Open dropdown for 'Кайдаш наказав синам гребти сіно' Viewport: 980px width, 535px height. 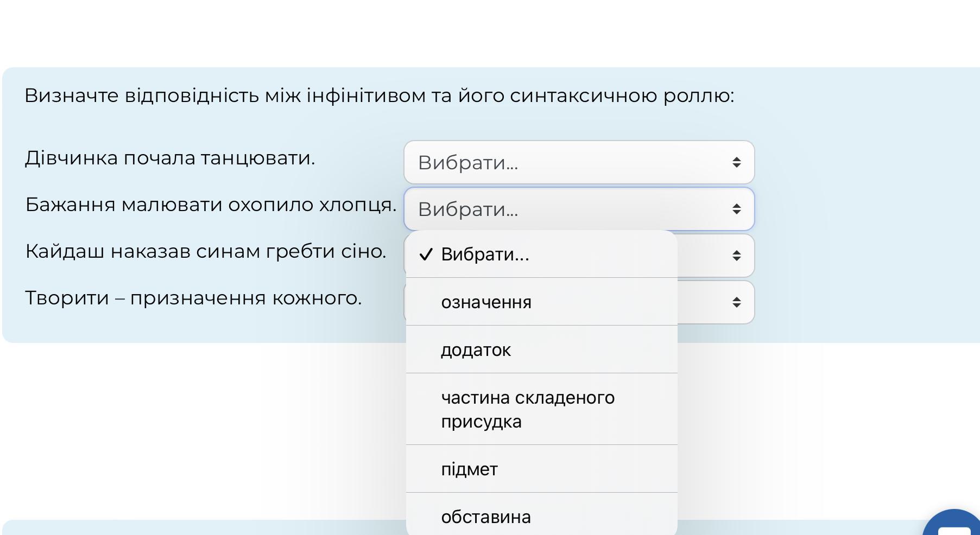coord(715,256)
